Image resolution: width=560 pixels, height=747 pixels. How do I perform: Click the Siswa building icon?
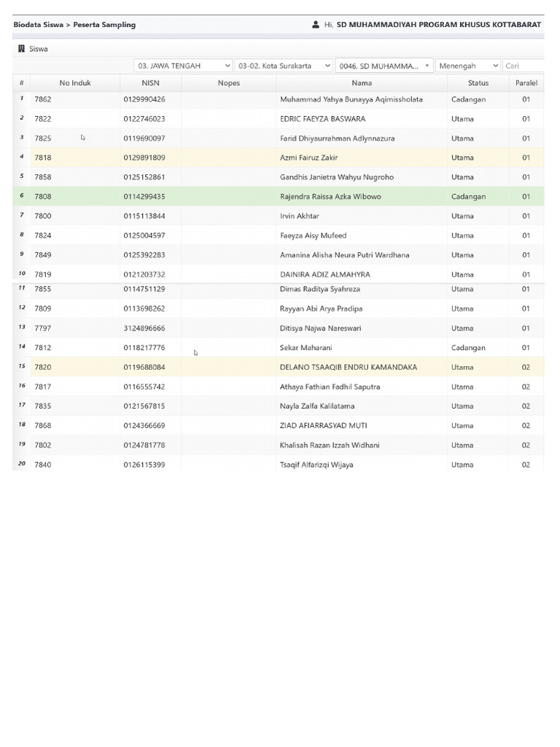click(x=21, y=49)
